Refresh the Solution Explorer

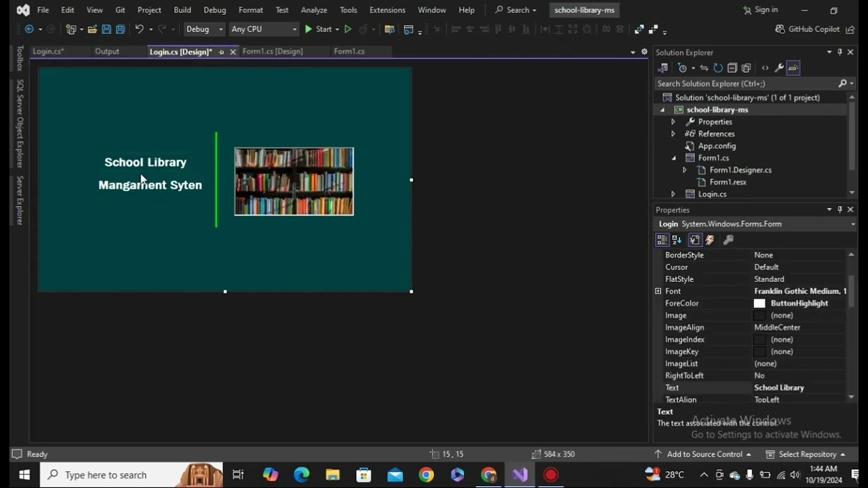point(718,68)
